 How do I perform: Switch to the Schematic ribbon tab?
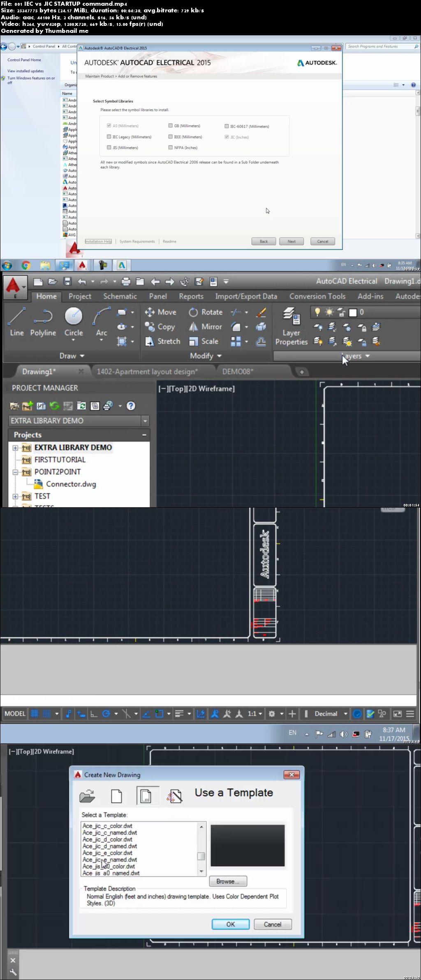pyautogui.click(x=120, y=297)
